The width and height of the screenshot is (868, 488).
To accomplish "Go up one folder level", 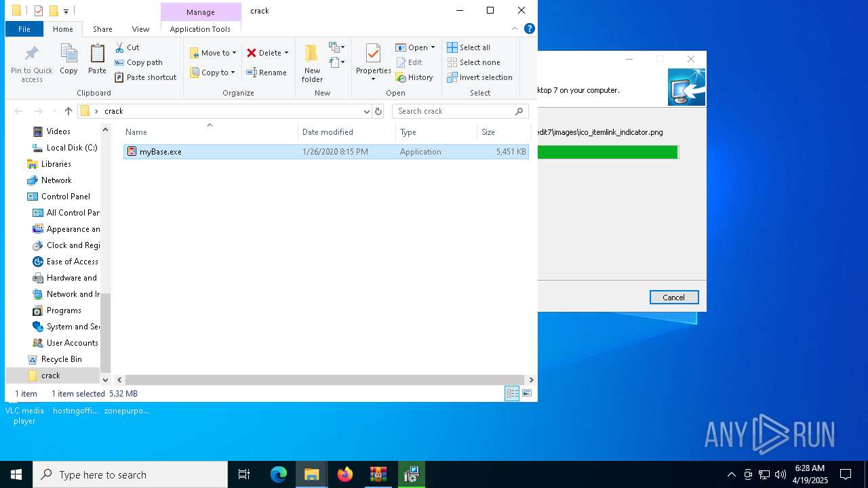I will coord(68,111).
